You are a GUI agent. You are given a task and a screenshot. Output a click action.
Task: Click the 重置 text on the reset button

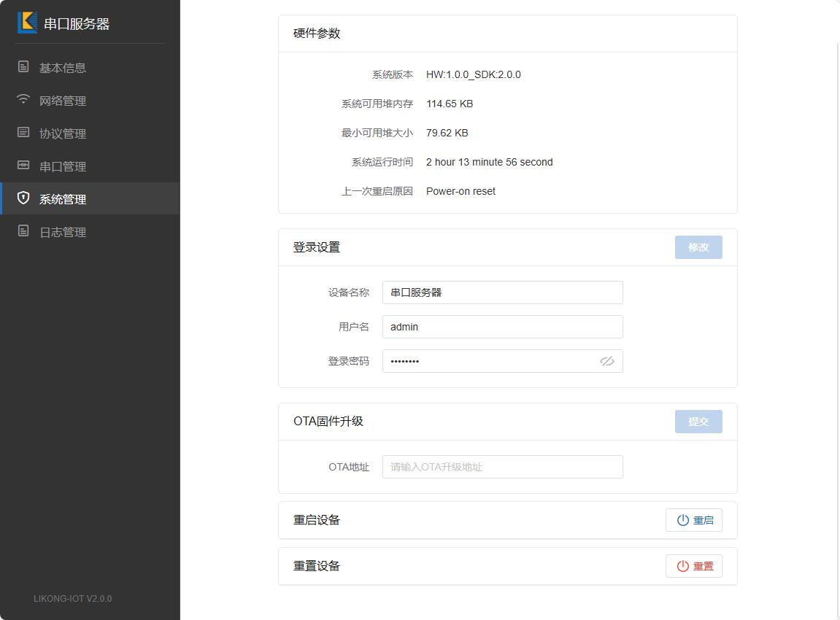(x=703, y=567)
